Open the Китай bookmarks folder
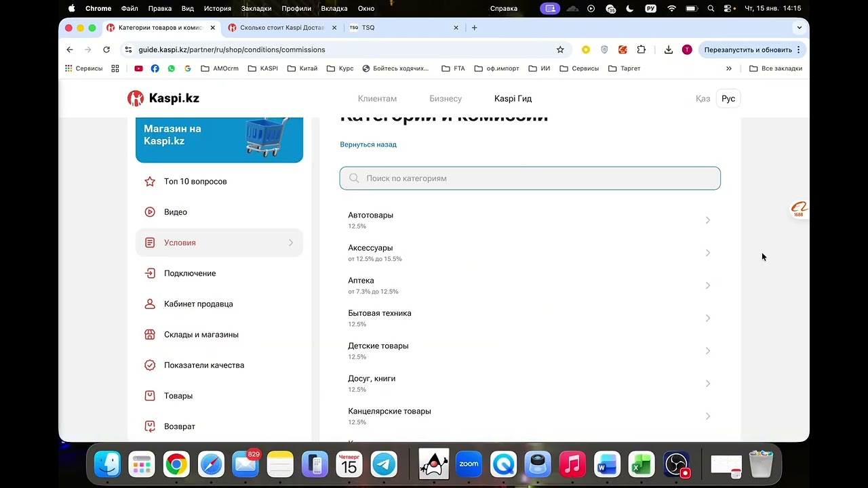The height and width of the screenshot is (488, 868). click(x=302, y=68)
